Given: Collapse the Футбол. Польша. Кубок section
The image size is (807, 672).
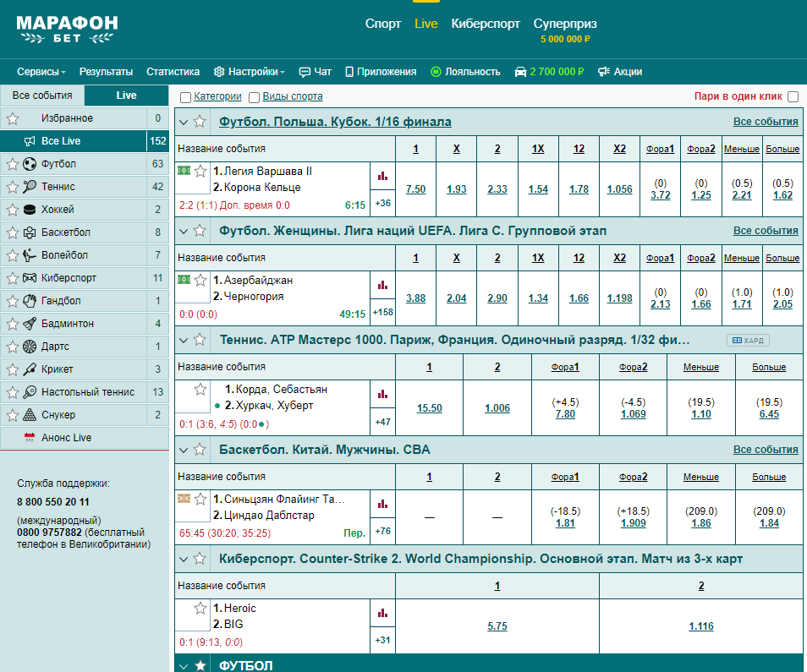Looking at the screenshot, I should 184,123.
